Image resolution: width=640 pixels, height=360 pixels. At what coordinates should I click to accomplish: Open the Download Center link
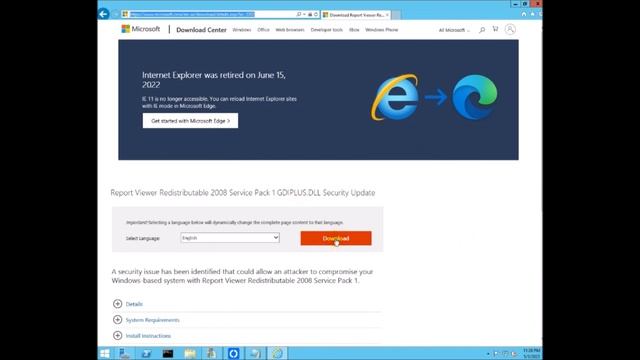[x=201, y=30]
